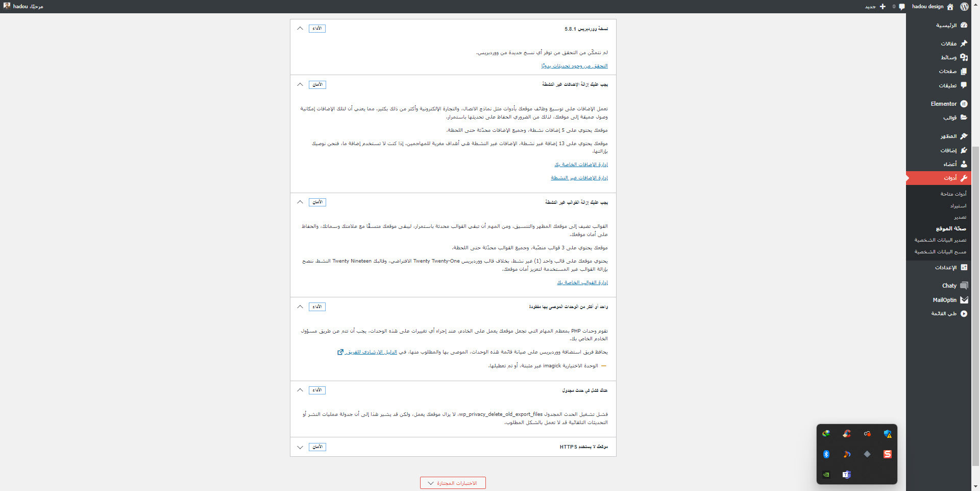Collapse the الوحدات الموصى بها مفقودة section
The image size is (980, 491).
tap(300, 307)
